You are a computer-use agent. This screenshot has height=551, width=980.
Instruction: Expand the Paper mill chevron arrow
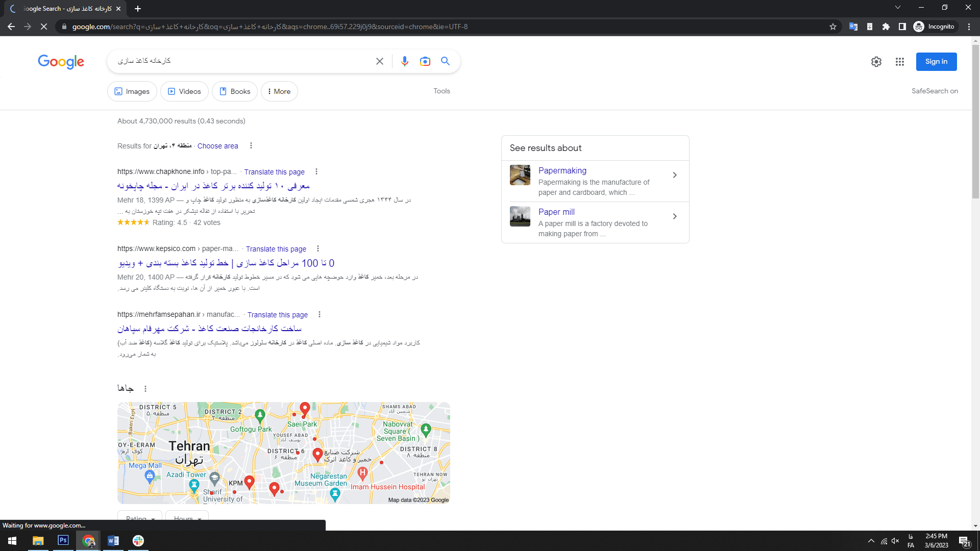click(675, 216)
